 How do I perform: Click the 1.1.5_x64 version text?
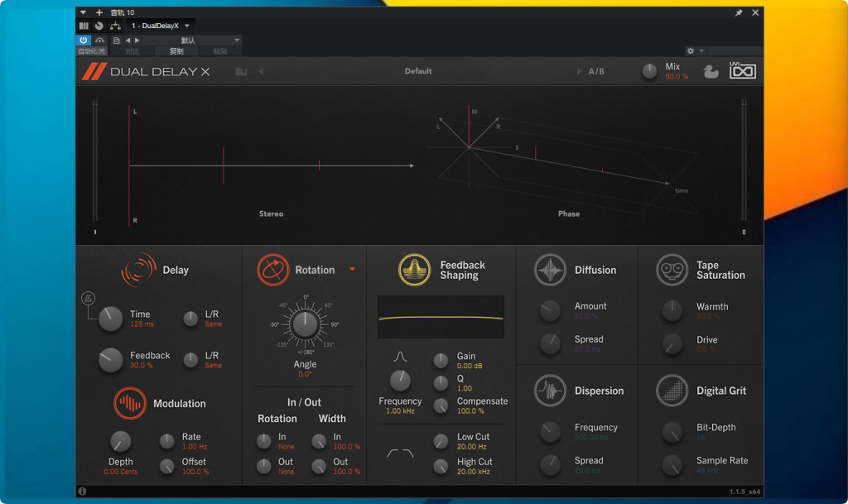click(x=744, y=492)
